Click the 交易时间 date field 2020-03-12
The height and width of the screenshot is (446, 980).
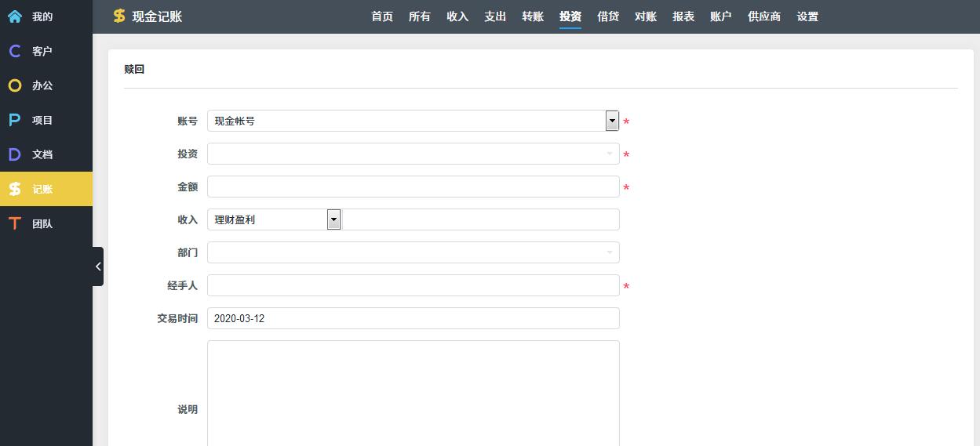tap(413, 318)
